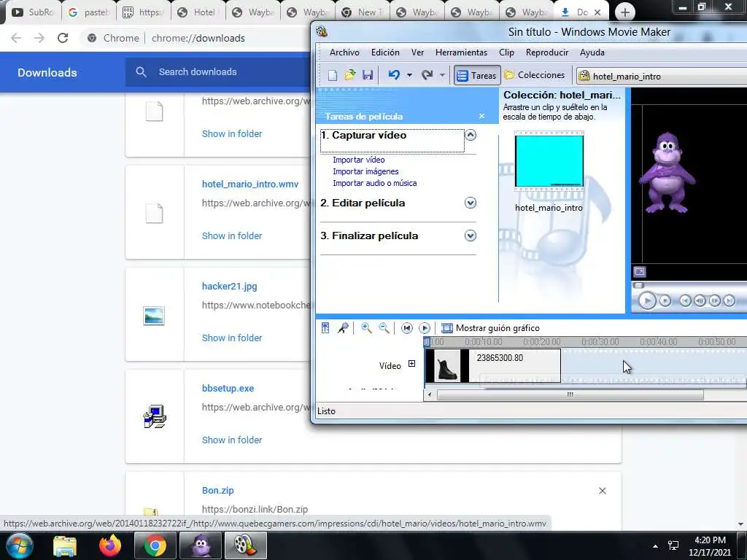Viewport: 747px width, 560px height.
Task: Click the preview fullscreen icon
Action: [x=639, y=272]
